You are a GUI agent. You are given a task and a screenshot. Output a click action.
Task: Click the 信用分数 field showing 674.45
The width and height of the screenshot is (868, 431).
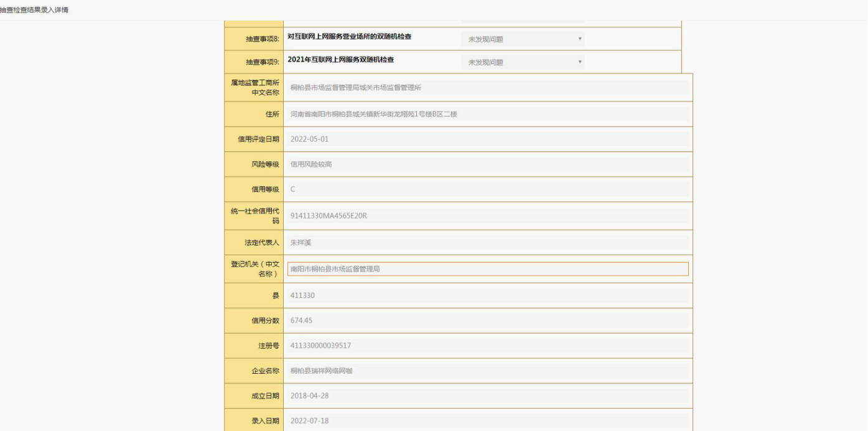click(x=488, y=321)
